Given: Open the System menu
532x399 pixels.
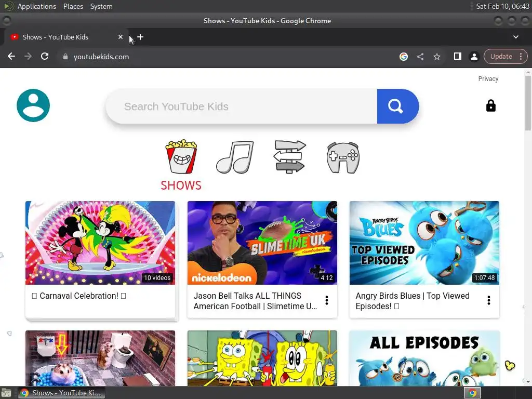Looking at the screenshot, I should coord(101,6).
